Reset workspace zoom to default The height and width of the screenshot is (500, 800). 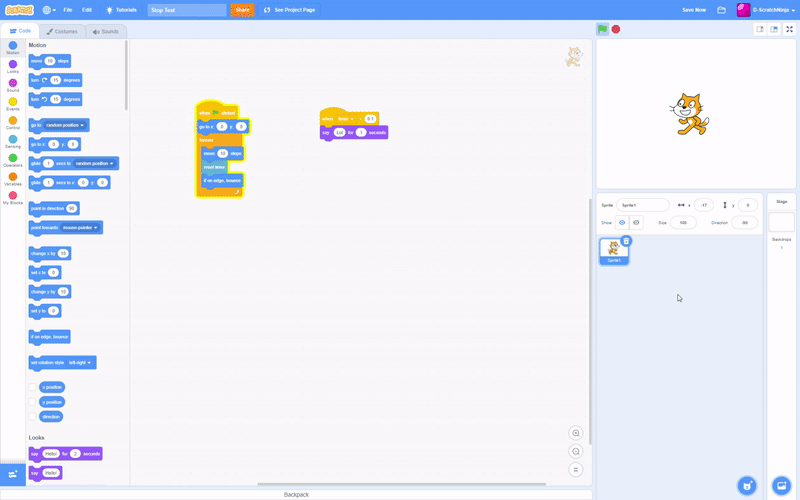[x=576, y=470]
